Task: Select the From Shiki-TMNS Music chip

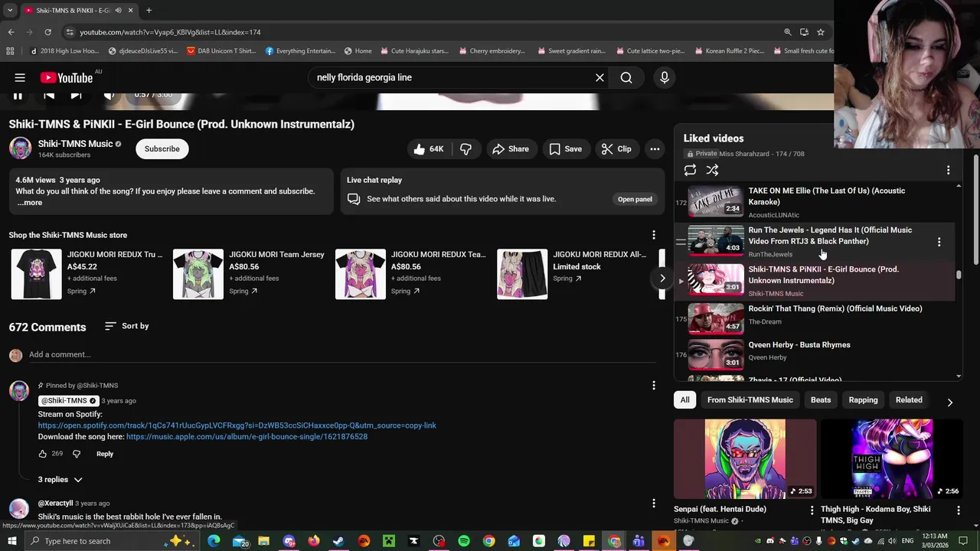Action: point(750,399)
